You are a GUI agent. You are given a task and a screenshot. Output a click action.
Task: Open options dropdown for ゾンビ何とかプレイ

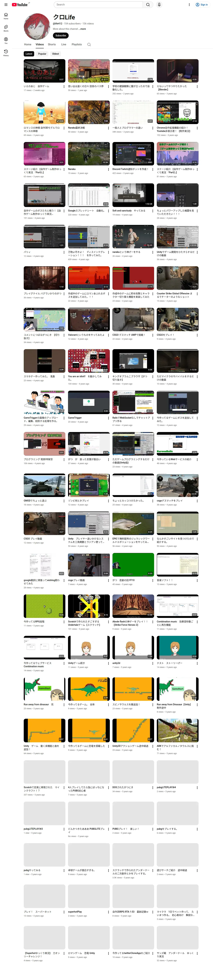tap(108, 501)
